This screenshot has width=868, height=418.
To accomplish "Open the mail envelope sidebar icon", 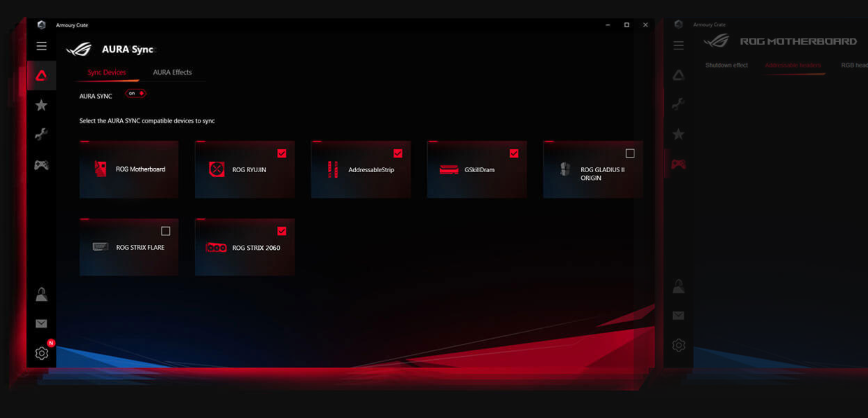I will (41, 324).
